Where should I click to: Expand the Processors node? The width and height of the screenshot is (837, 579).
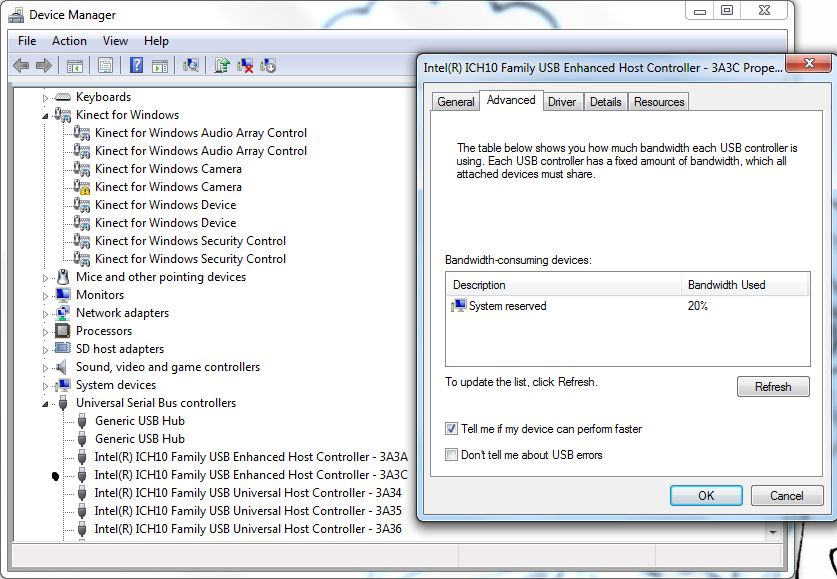pyautogui.click(x=45, y=332)
